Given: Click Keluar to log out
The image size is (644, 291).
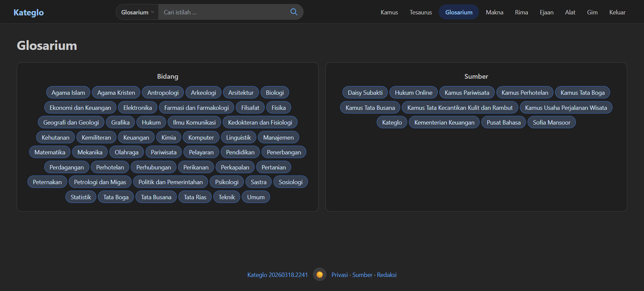Looking at the screenshot, I should click(617, 12).
